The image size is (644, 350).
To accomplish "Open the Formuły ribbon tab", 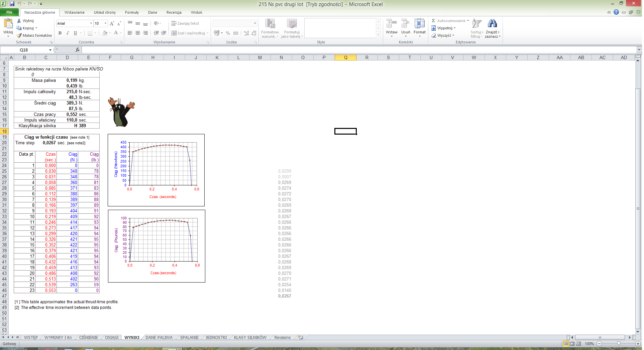I will pyautogui.click(x=132, y=12).
